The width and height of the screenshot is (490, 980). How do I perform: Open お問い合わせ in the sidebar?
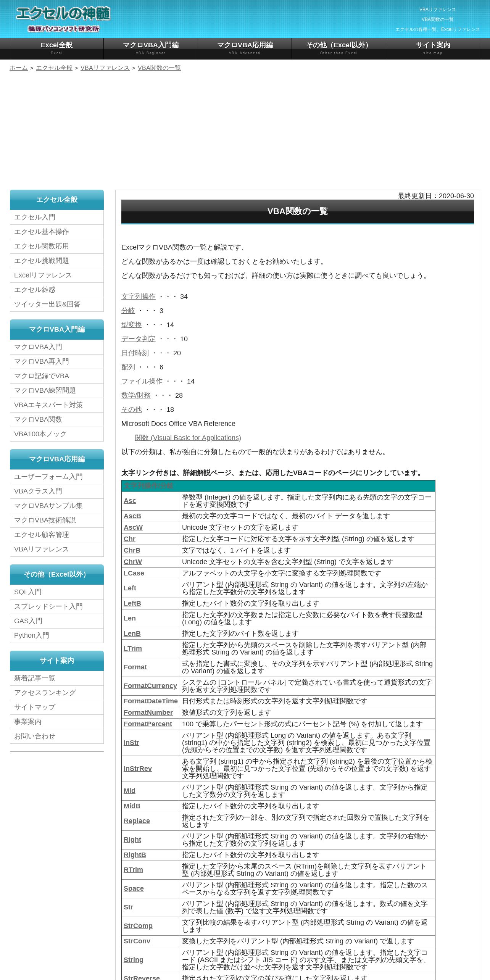[57, 736]
